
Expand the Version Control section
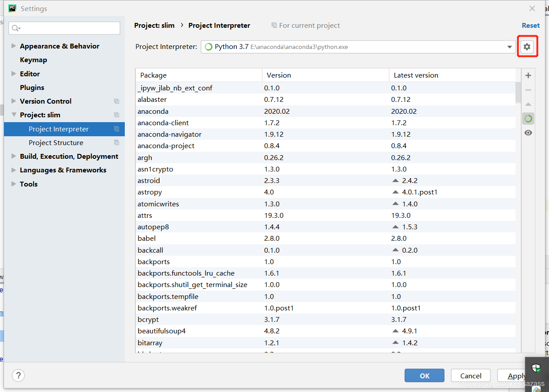[x=14, y=101]
